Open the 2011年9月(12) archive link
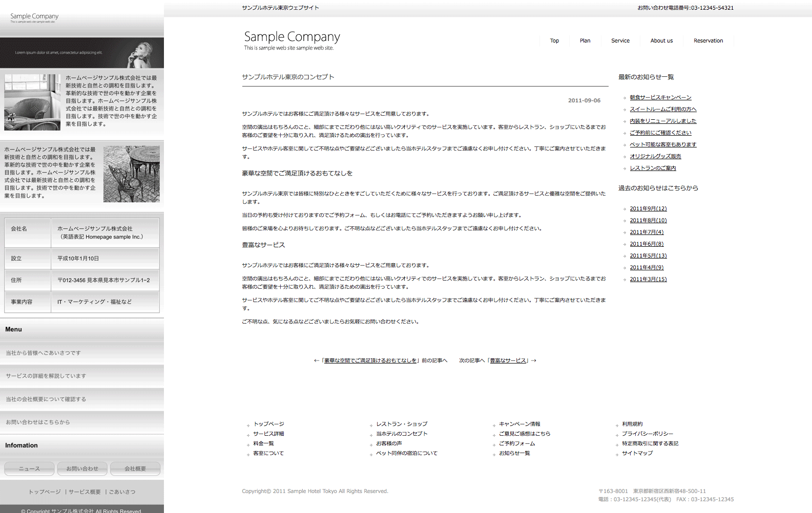812x513 pixels. (x=648, y=208)
